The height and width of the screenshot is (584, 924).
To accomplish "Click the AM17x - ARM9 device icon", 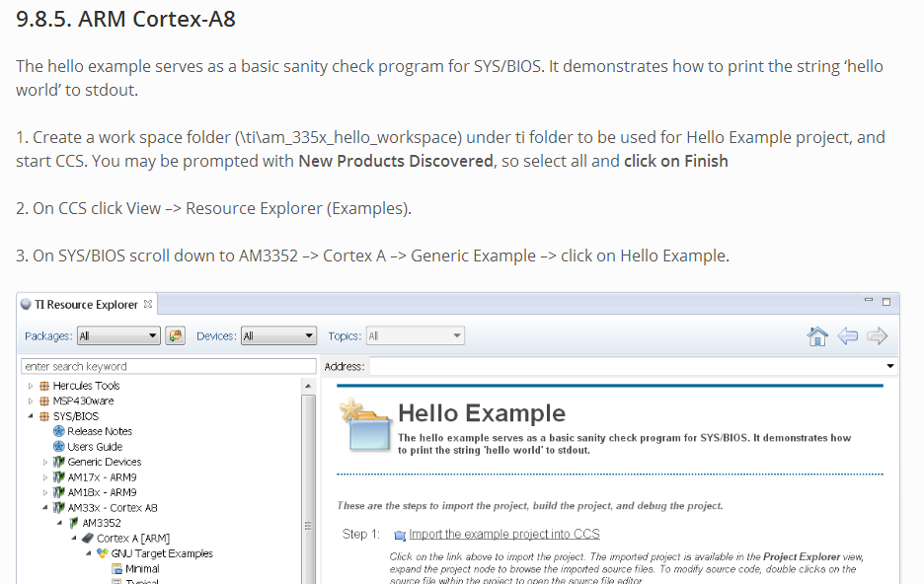I will 59,476.
